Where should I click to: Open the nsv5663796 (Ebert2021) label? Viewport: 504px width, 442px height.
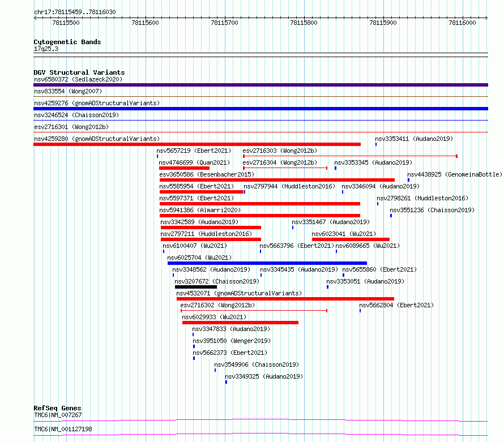tap(297, 246)
